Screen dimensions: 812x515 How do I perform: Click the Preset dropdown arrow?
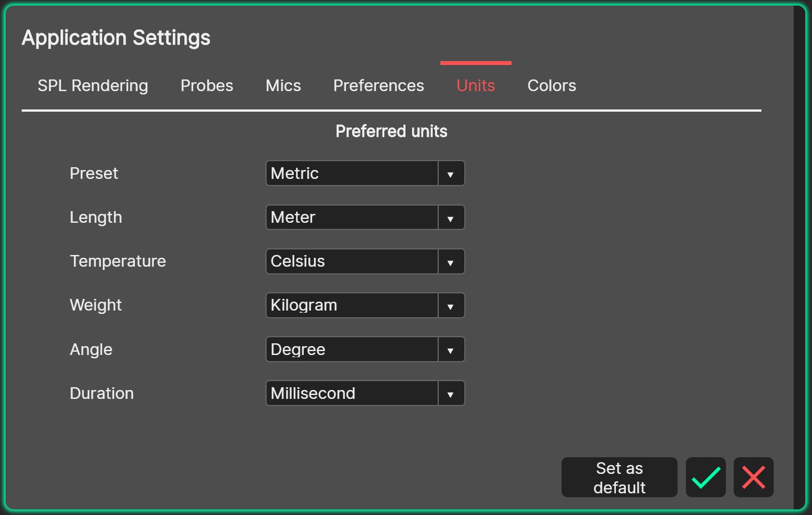tap(450, 173)
